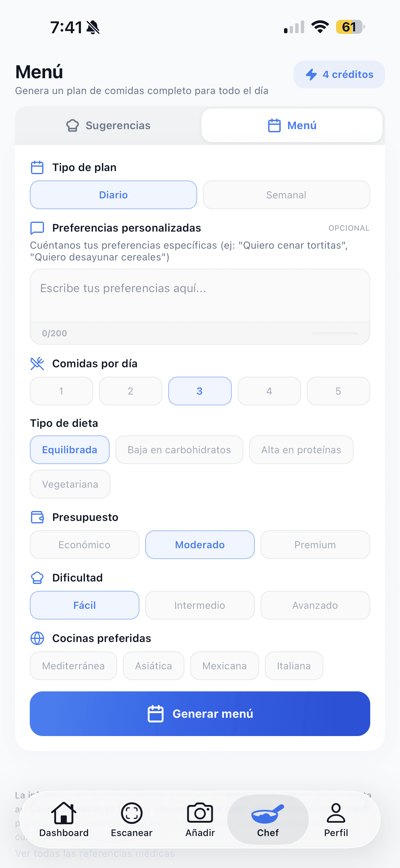
Task: Select Intermedio difficulty
Action: coord(200,605)
